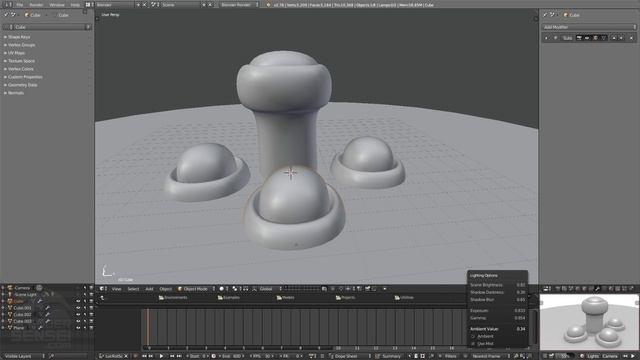Open the Environments folder

pyautogui.click(x=173, y=298)
